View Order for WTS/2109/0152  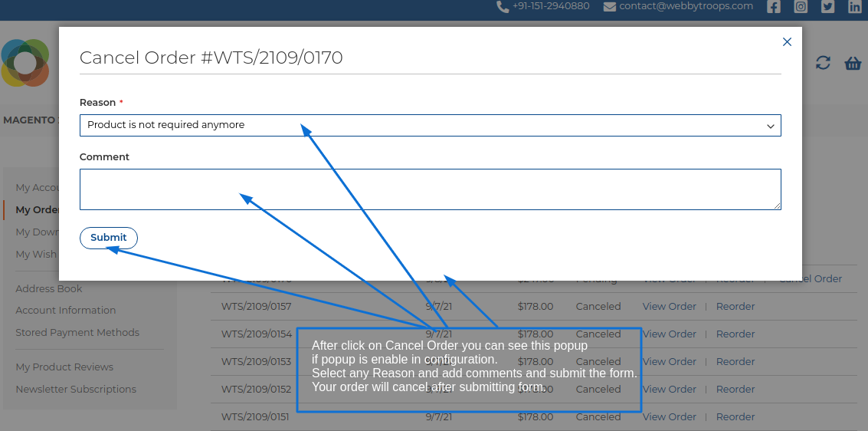tap(670, 390)
